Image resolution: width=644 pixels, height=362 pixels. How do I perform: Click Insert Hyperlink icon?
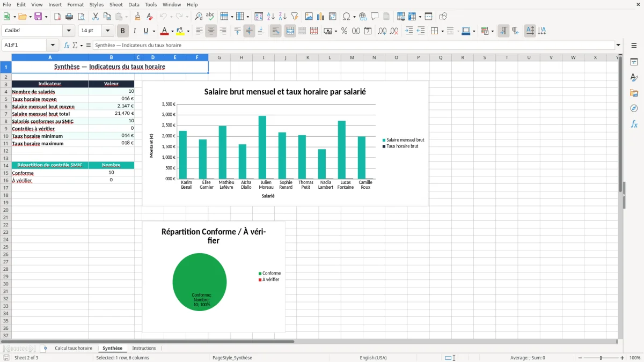pyautogui.click(x=363, y=17)
